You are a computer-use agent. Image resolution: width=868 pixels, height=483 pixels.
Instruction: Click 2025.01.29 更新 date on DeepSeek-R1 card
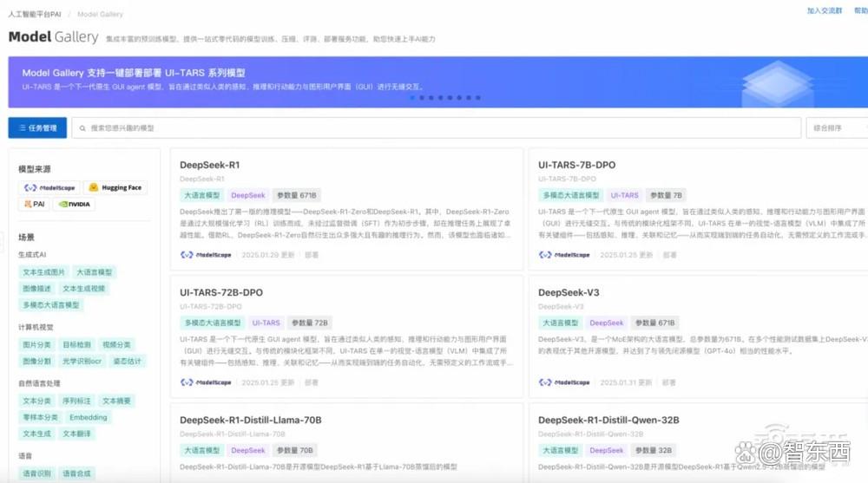click(x=268, y=255)
